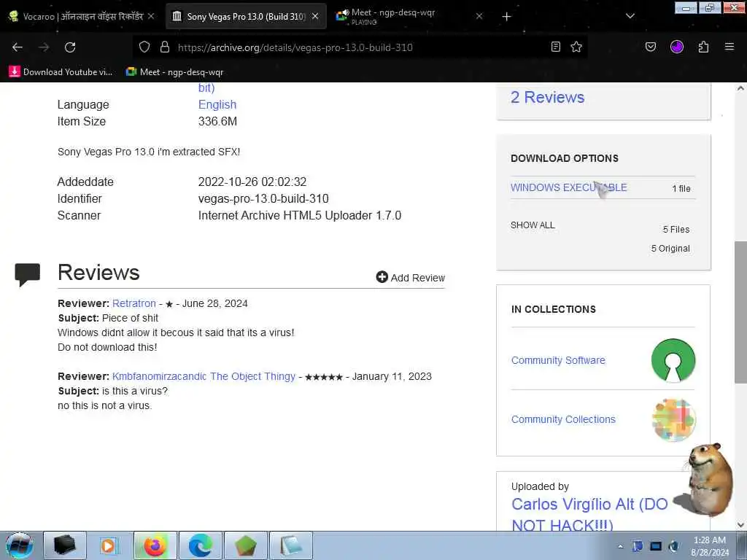Click the Community Collections colorful thumbnail

click(673, 420)
